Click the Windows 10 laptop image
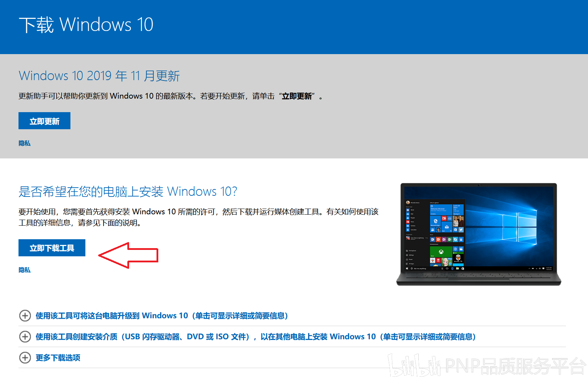This screenshot has height=377, width=588. click(x=478, y=234)
